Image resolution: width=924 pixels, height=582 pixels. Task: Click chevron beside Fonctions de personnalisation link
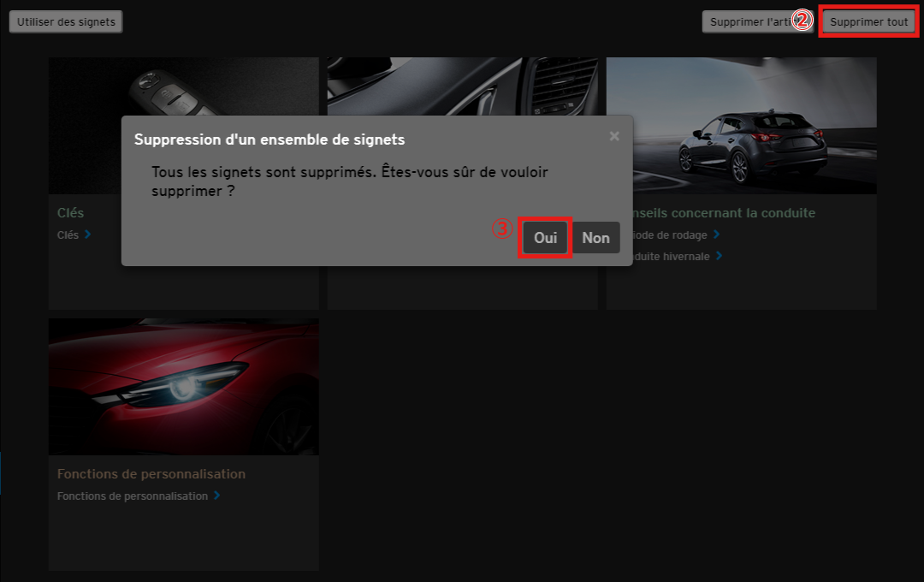(x=217, y=496)
